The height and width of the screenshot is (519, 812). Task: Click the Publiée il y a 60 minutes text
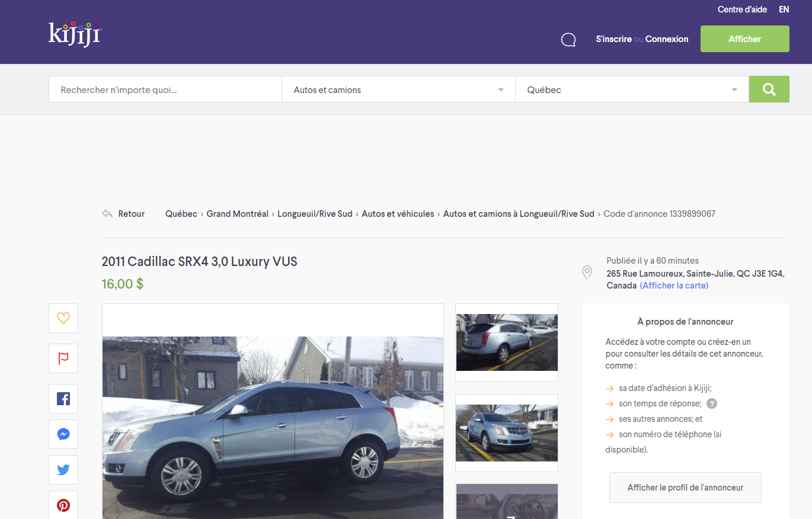coord(653,261)
